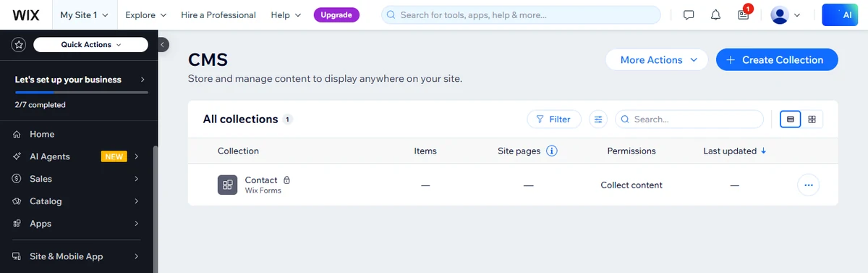Click the Apps grid icon
868x273 pixels.
click(16, 224)
